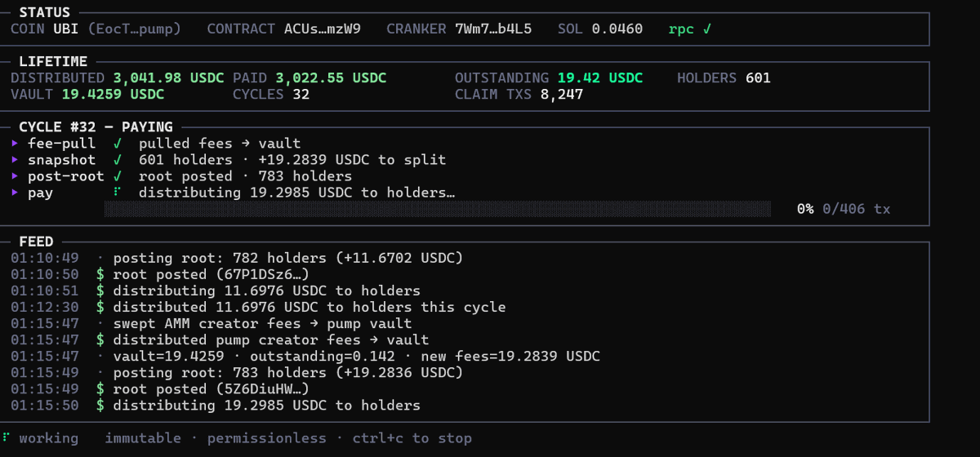Click the CYCLES count 32
Image resolution: width=980 pixels, height=457 pixels.
click(x=301, y=94)
